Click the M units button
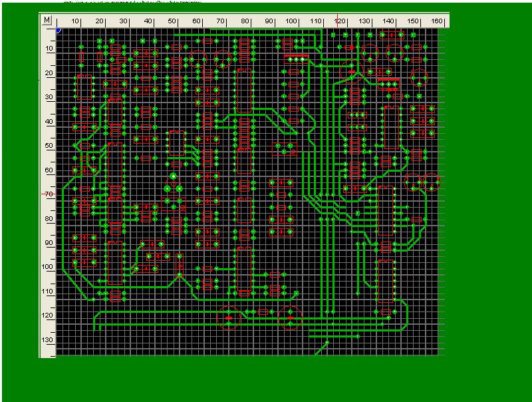This screenshot has width=532, height=402. pos(47,20)
